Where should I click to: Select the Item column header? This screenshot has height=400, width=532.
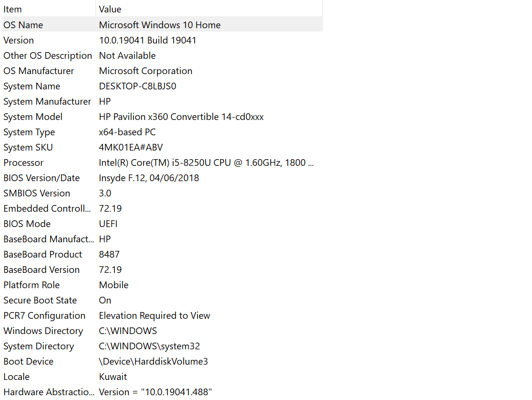point(49,9)
